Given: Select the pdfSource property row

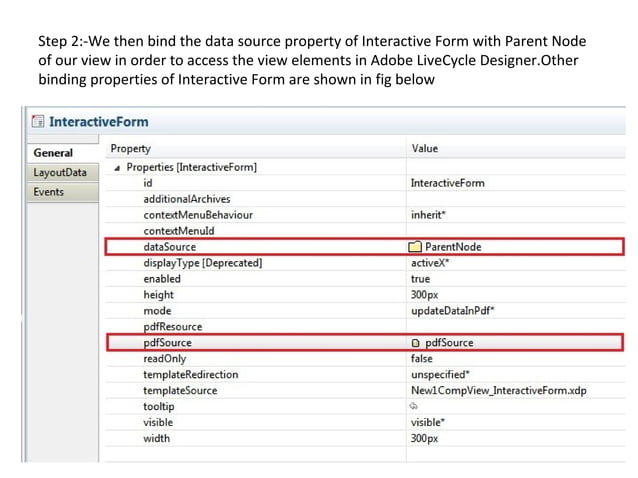Looking at the screenshot, I should tap(364, 343).
